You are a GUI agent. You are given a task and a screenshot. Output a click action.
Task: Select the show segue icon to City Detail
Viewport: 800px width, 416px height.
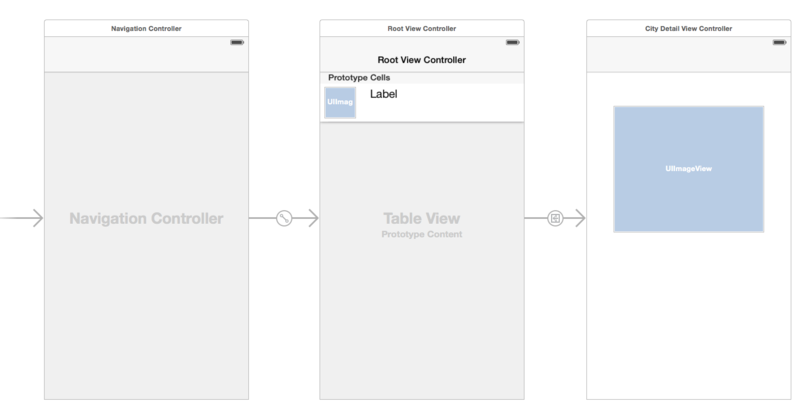click(x=555, y=218)
